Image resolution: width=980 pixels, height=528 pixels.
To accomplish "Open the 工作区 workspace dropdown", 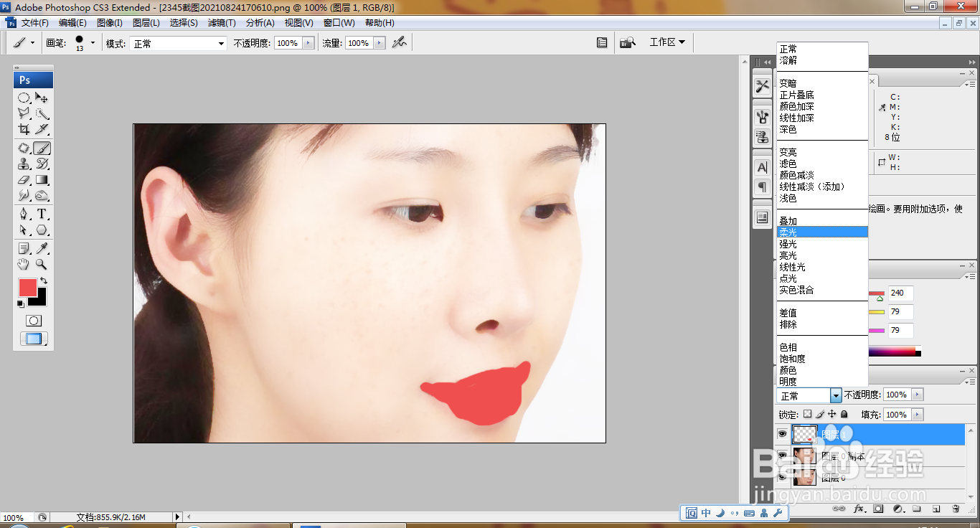I will [x=667, y=42].
